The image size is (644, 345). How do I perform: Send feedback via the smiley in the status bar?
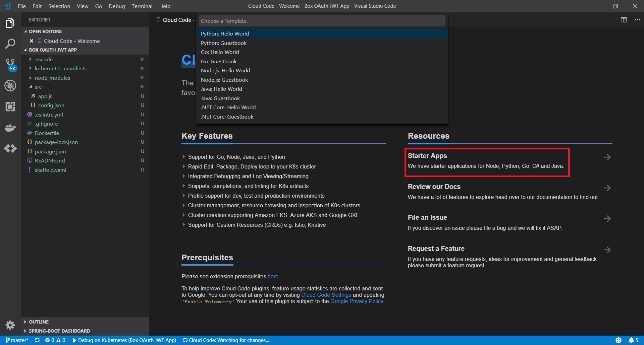(619, 340)
